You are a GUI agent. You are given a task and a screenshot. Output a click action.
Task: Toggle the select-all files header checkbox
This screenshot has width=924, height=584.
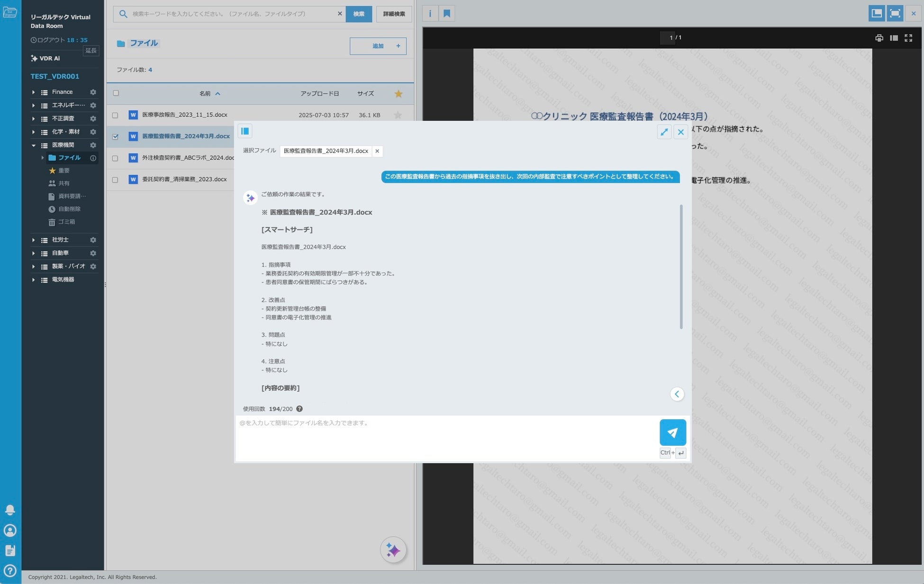[x=116, y=93]
